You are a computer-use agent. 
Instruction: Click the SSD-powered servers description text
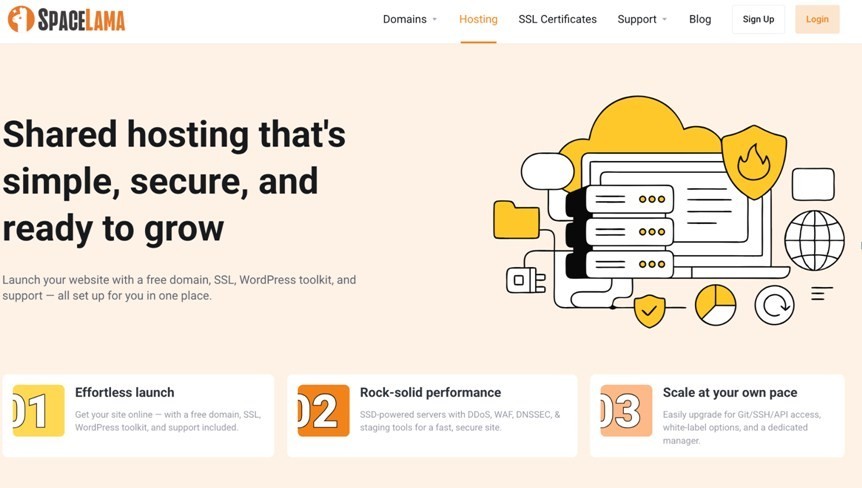click(x=460, y=421)
